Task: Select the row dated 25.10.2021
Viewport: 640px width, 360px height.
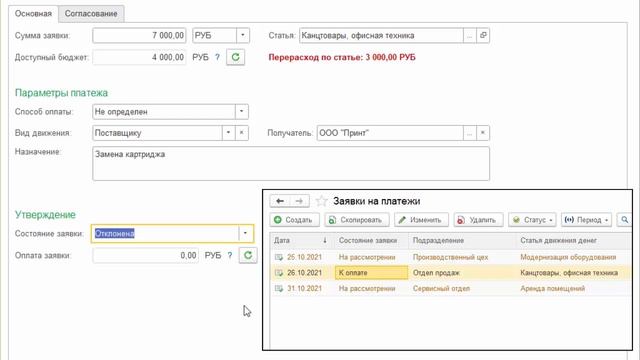Action: click(x=451, y=257)
